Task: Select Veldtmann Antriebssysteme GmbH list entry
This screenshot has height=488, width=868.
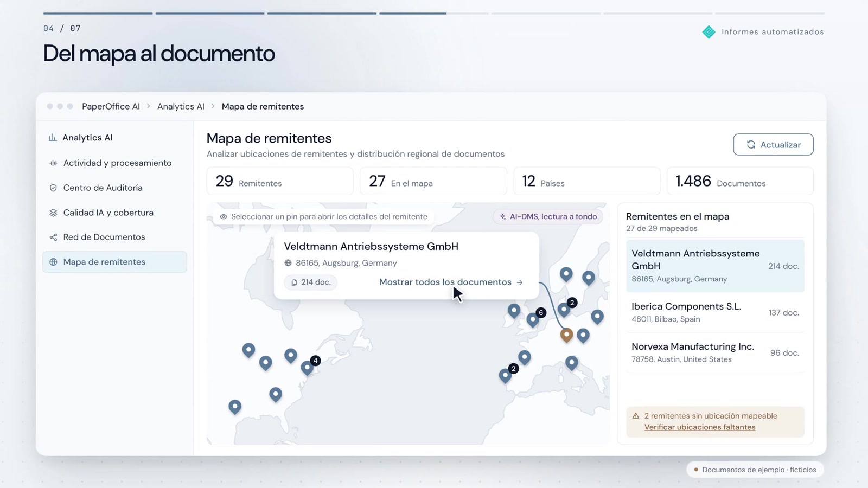Action: click(715, 266)
